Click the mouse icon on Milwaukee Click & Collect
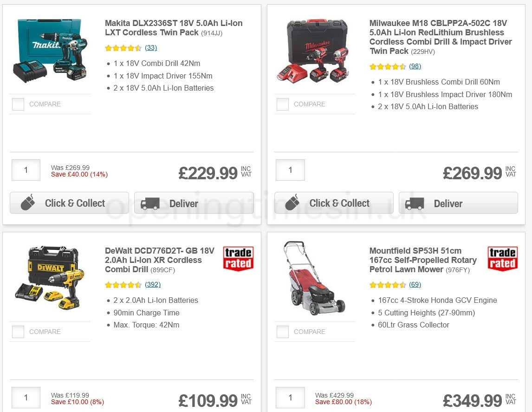The height and width of the screenshot is (412, 532). 292,203
